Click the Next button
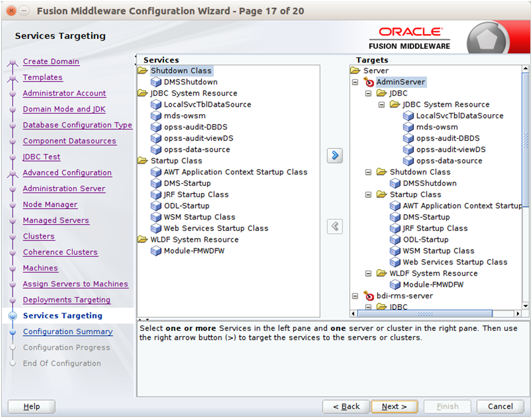Screen dimensions: 532x418 click(395, 407)
